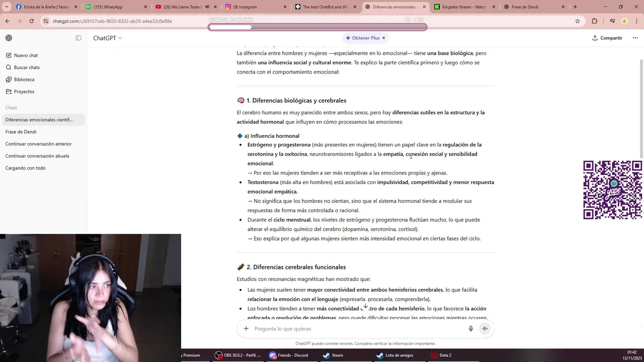
Task: Open the media control icon in toolbar
Action: [612, 21]
